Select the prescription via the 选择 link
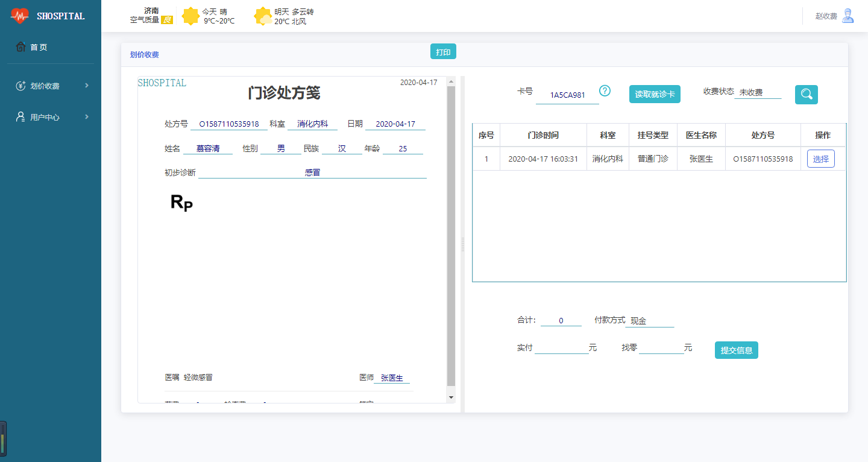868x462 pixels. pyautogui.click(x=820, y=158)
